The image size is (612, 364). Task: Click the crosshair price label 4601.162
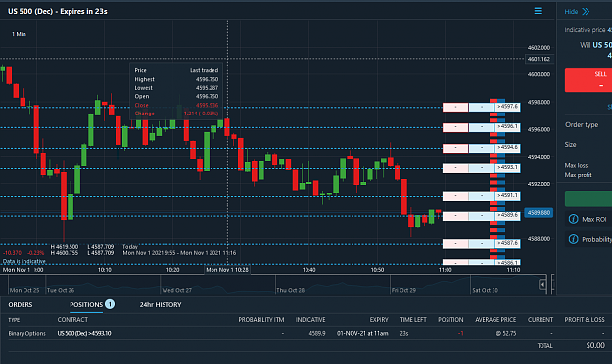[539, 59]
